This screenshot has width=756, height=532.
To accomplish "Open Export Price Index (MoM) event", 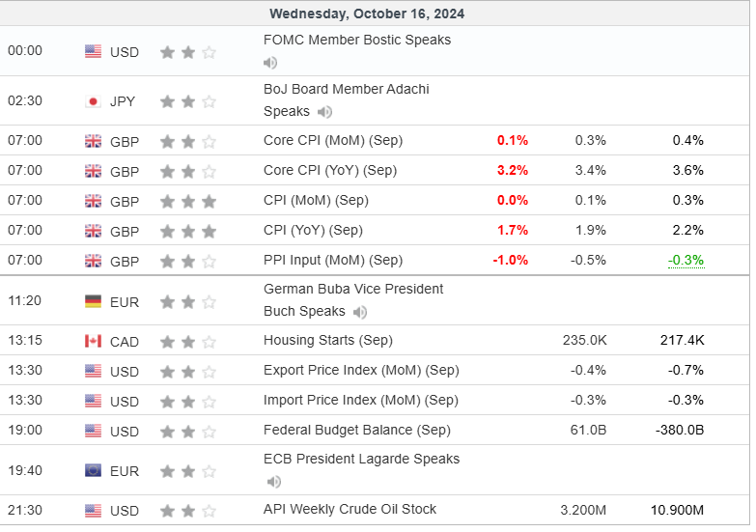I will pos(360,370).
